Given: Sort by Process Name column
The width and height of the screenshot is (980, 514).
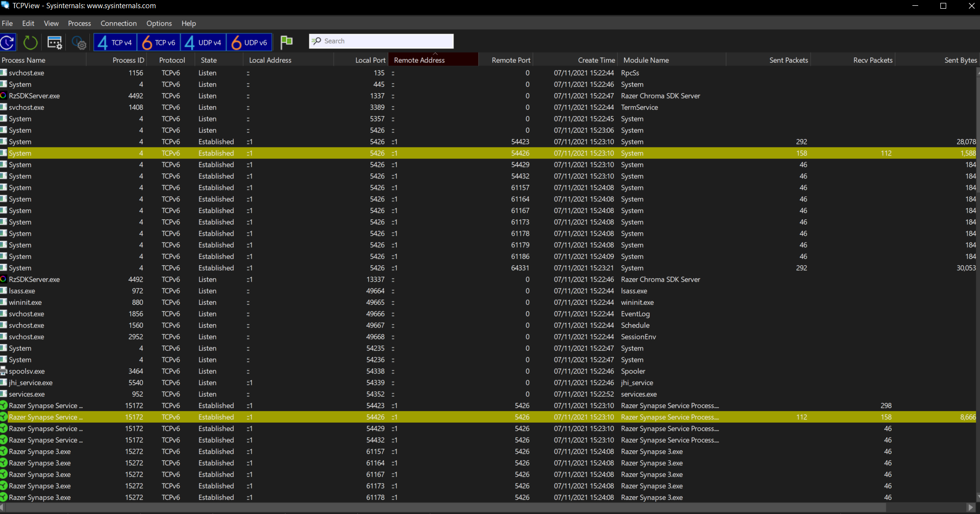Looking at the screenshot, I should (43, 60).
